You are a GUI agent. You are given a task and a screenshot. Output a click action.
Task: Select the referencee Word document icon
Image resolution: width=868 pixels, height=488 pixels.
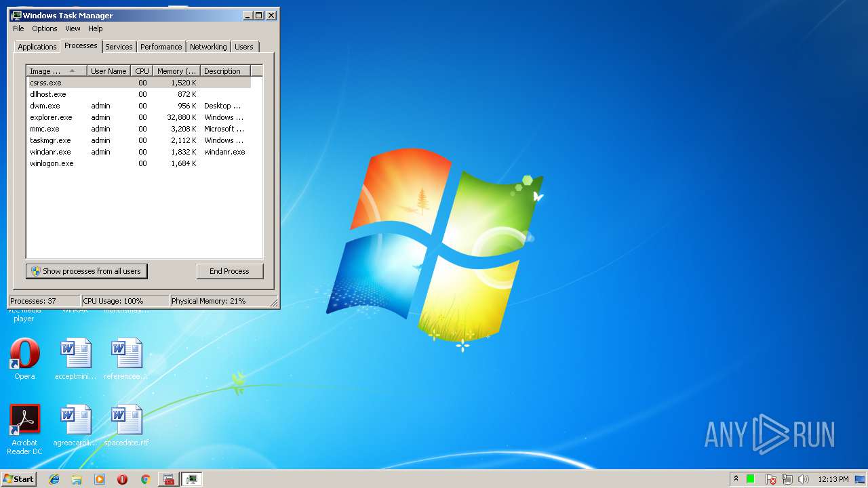coord(126,359)
